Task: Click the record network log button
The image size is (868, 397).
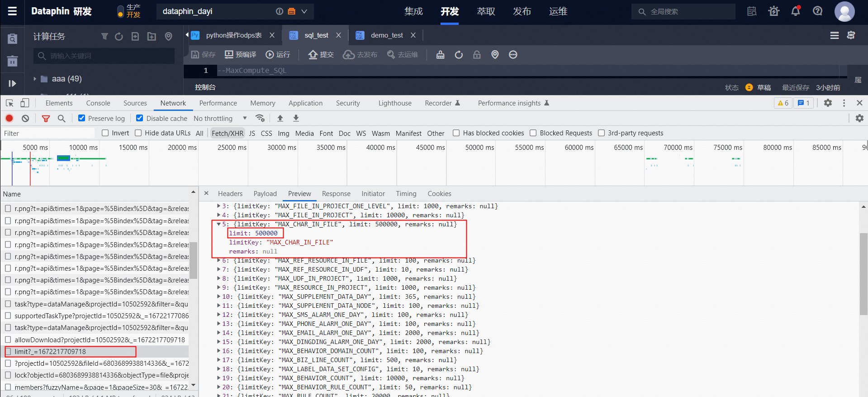Action: (9, 118)
